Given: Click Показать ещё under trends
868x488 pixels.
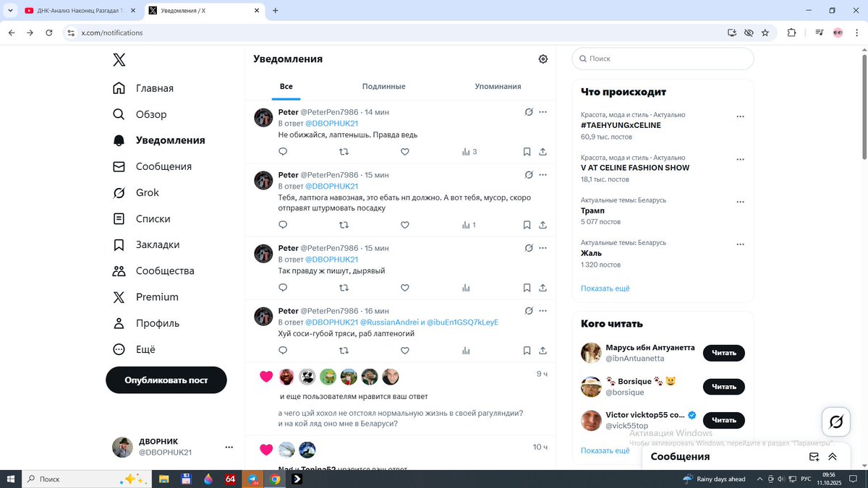Looking at the screenshot, I should (605, 288).
